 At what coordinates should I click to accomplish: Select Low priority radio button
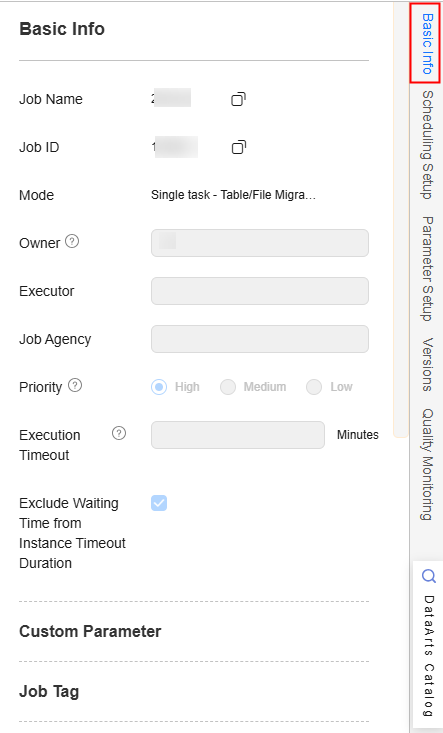pyautogui.click(x=314, y=387)
